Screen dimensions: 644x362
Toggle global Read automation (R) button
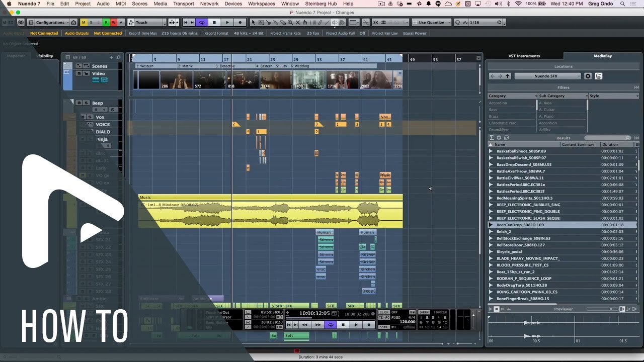[106, 22]
